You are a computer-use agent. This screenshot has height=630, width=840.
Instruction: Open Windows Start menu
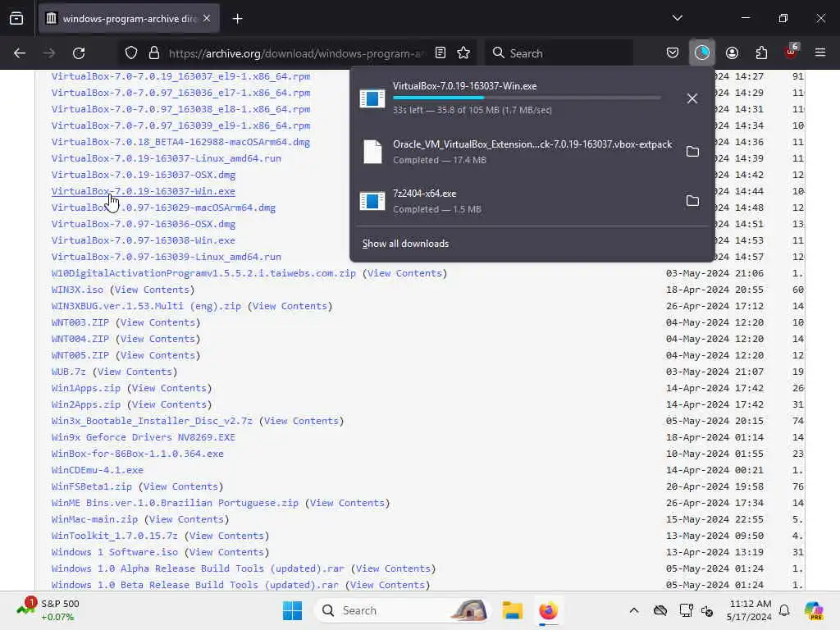coord(293,610)
